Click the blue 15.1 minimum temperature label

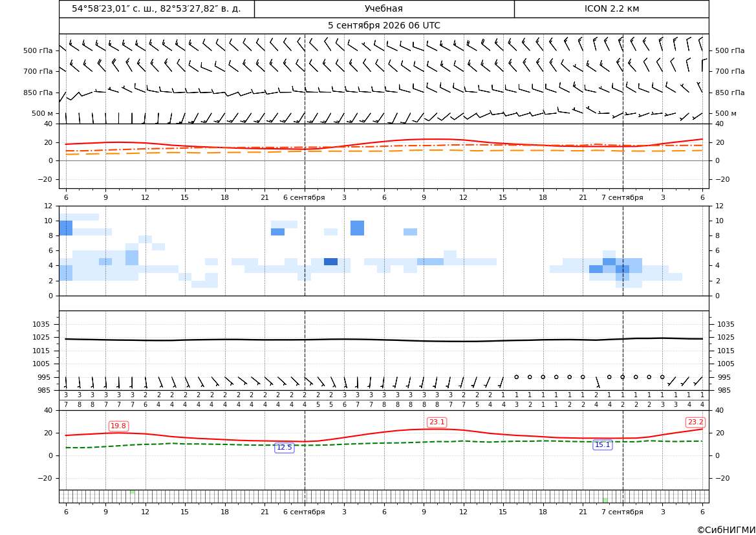point(602,445)
